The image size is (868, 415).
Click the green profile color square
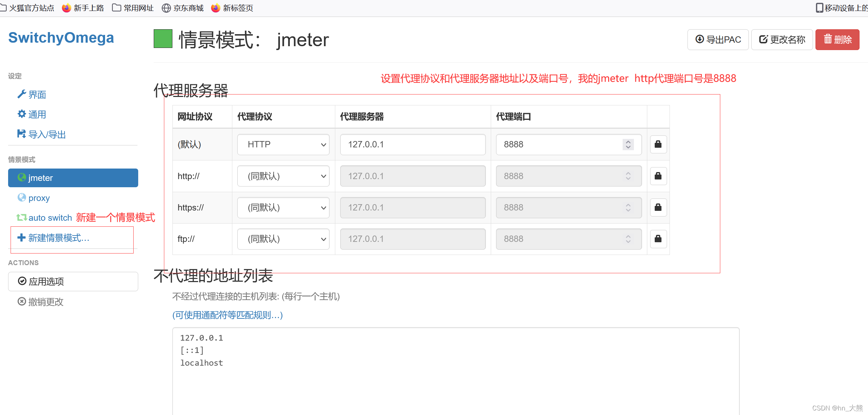[163, 39]
